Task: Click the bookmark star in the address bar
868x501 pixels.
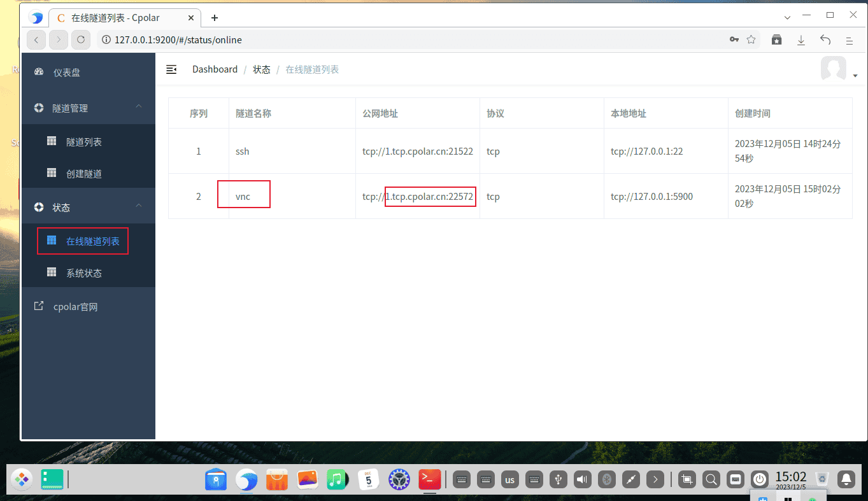Action: tap(751, 39)
